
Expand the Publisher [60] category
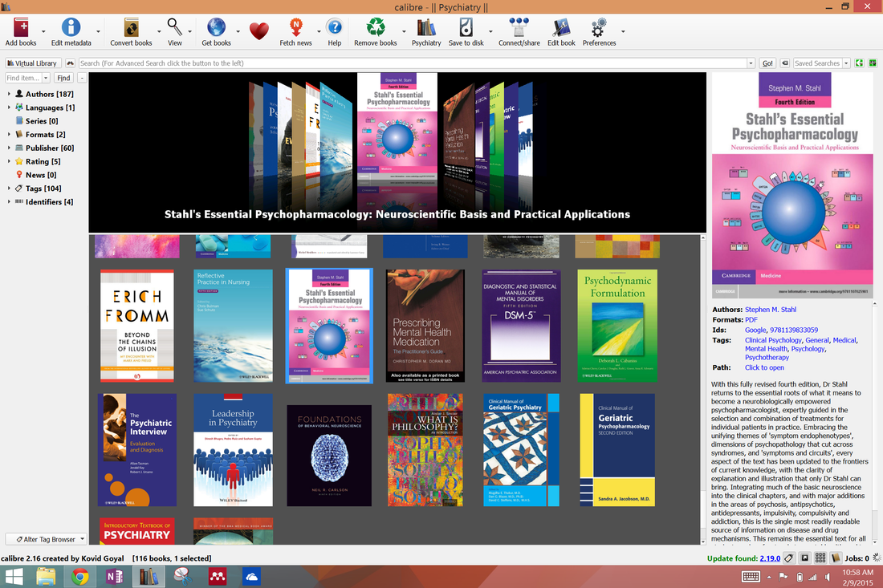pos(9,148)
